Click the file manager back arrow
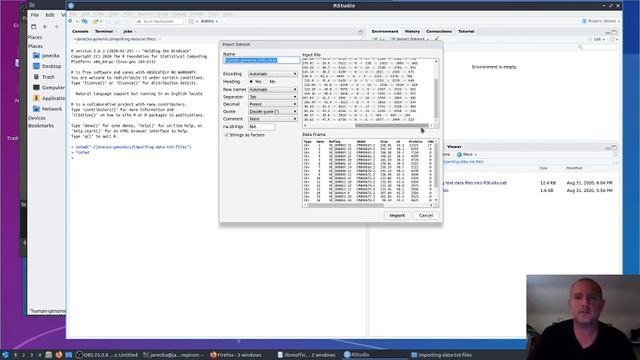 45,27
